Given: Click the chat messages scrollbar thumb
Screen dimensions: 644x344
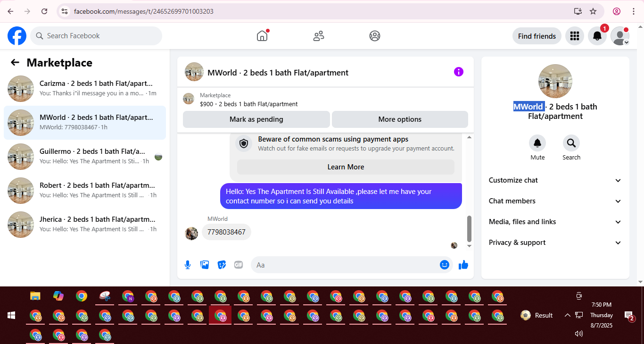Looking at the screenshot, I should click(x=469, y=228).
